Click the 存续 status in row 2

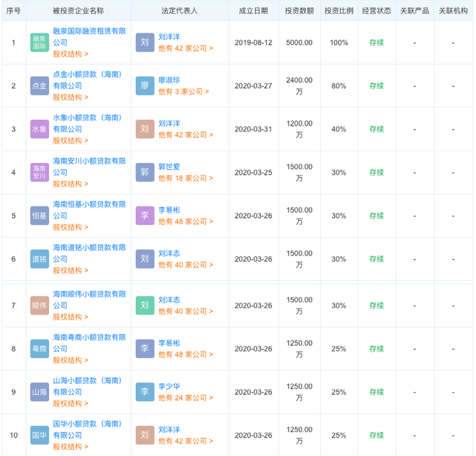coord(377,86)
